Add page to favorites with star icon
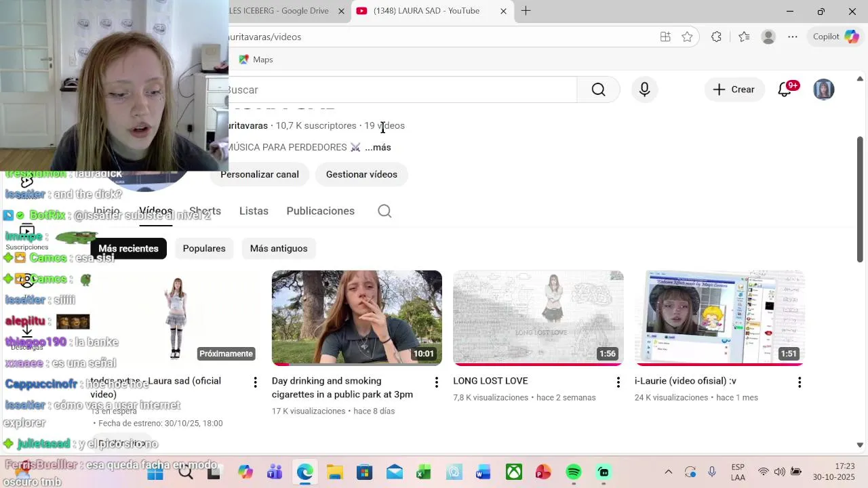This screenshot has height=488, width=868. (687, 37)
